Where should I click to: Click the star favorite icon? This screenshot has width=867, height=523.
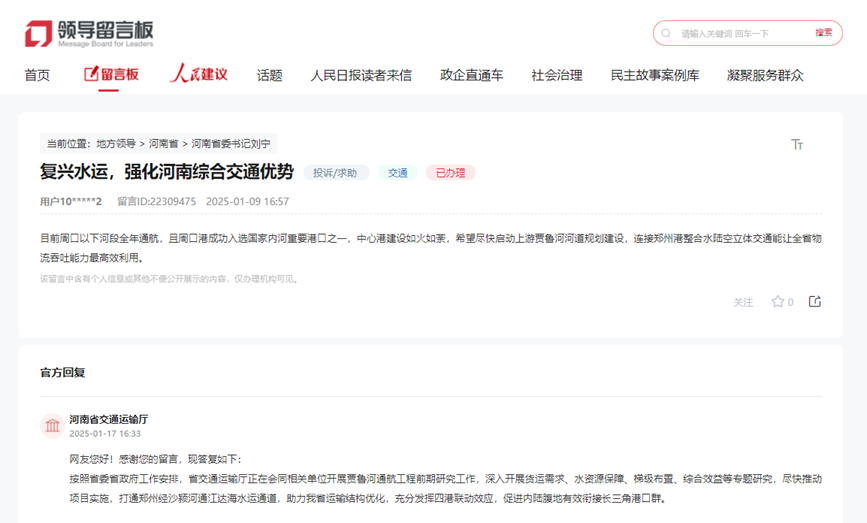pyautogui.click(x=777, y=302)
